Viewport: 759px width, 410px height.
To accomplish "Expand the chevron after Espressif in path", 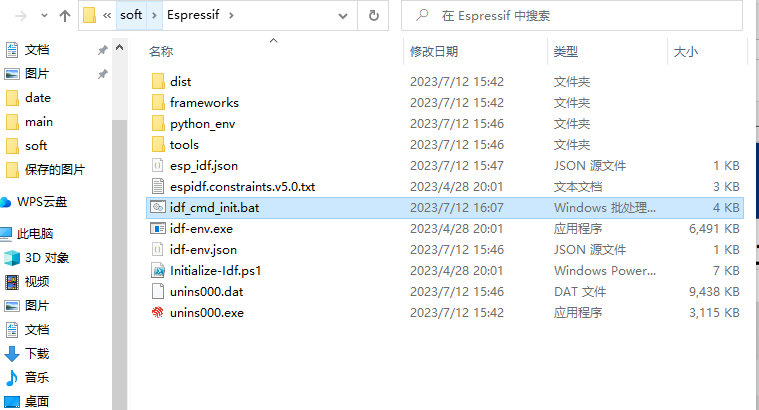I will tap(231, 15).
